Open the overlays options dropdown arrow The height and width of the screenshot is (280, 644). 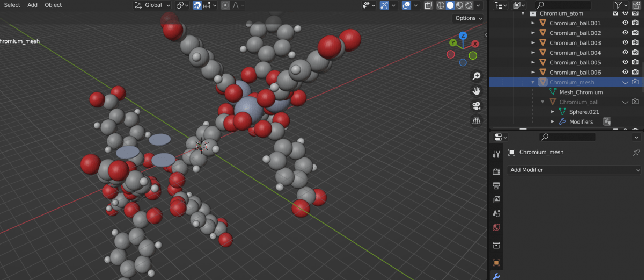(415, 5)
